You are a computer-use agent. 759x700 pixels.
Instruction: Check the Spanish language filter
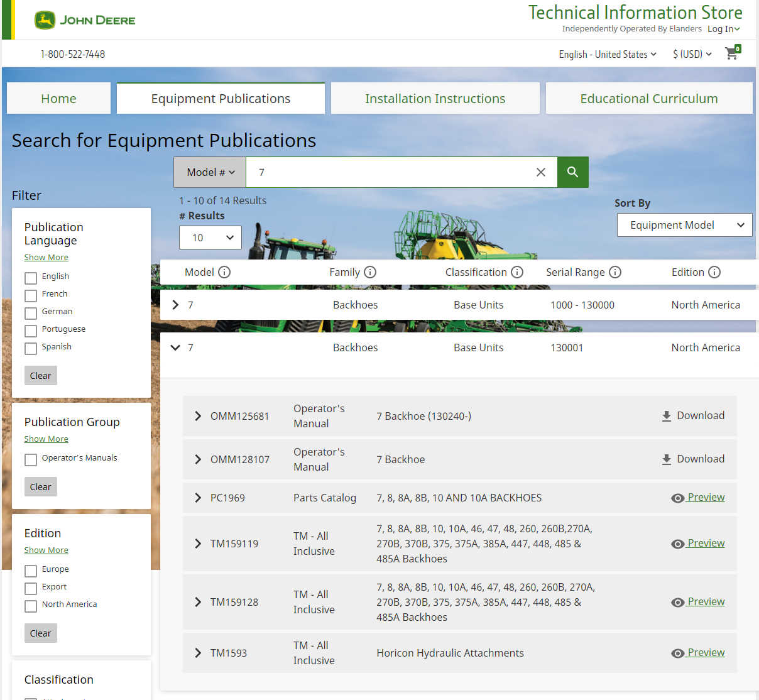[31, 349]
